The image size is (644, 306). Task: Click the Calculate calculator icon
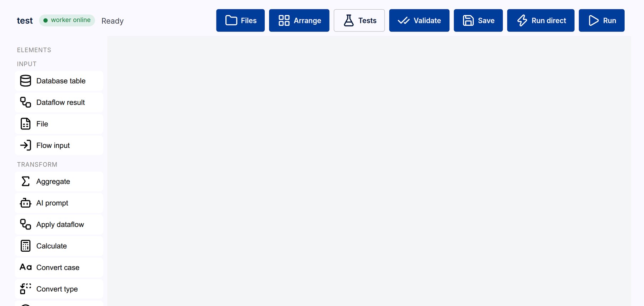click(25, 246)
